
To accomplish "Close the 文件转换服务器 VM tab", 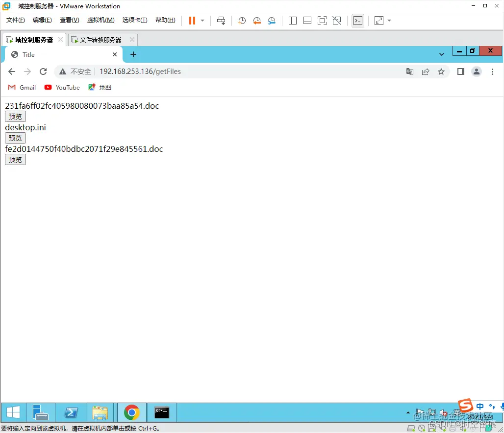I will pos(132,39).
